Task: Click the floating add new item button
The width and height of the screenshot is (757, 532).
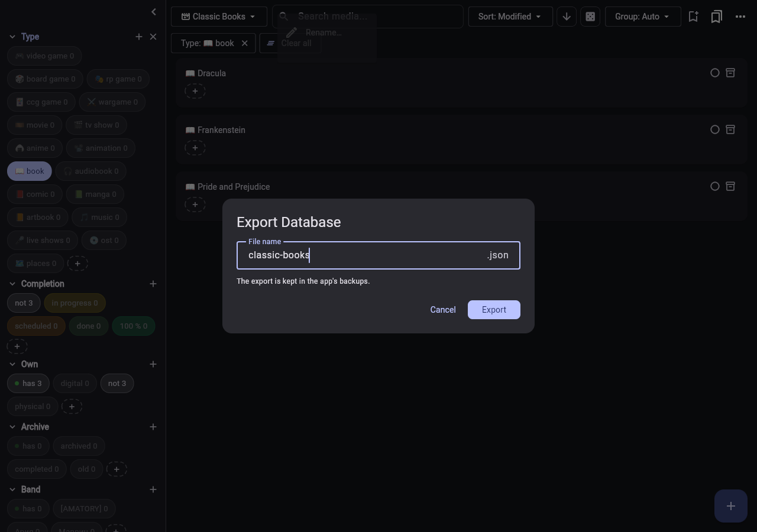Action: (731, 506)
